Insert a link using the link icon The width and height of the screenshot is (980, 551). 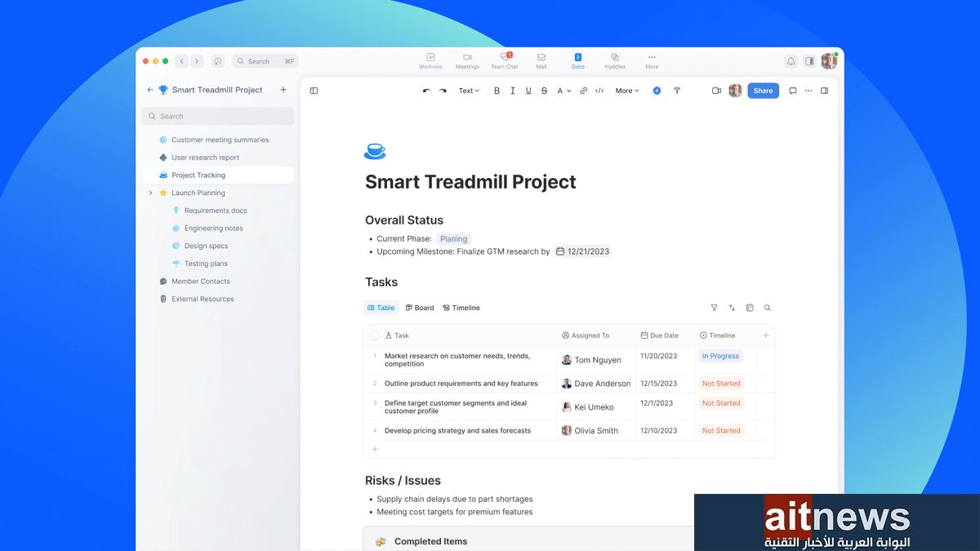click(583, 91)
